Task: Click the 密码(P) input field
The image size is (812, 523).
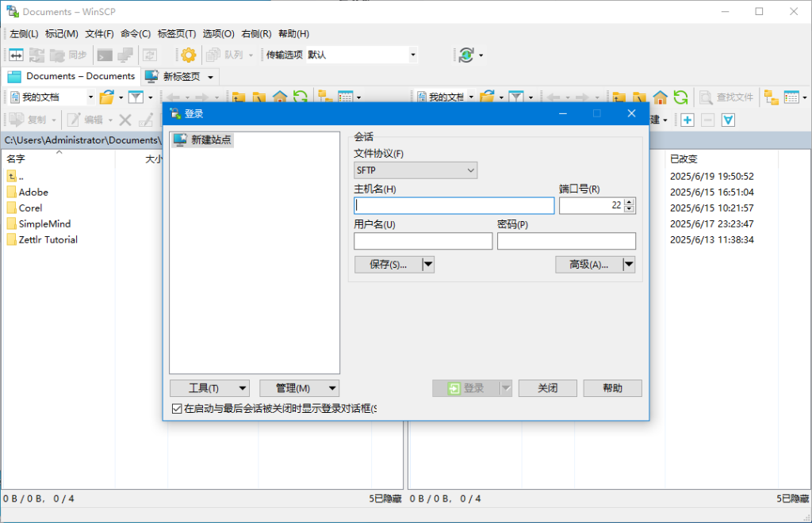Action: [x=566, y=241]
